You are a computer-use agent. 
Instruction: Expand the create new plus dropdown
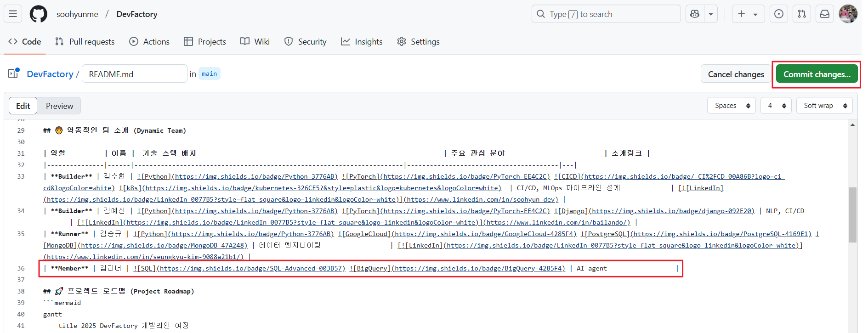point(748,14)
